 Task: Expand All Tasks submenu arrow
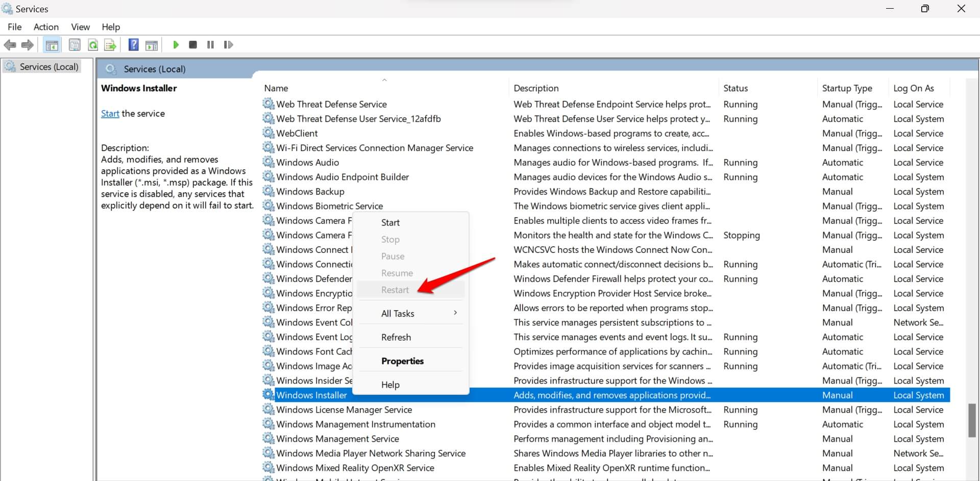[455, 313]
